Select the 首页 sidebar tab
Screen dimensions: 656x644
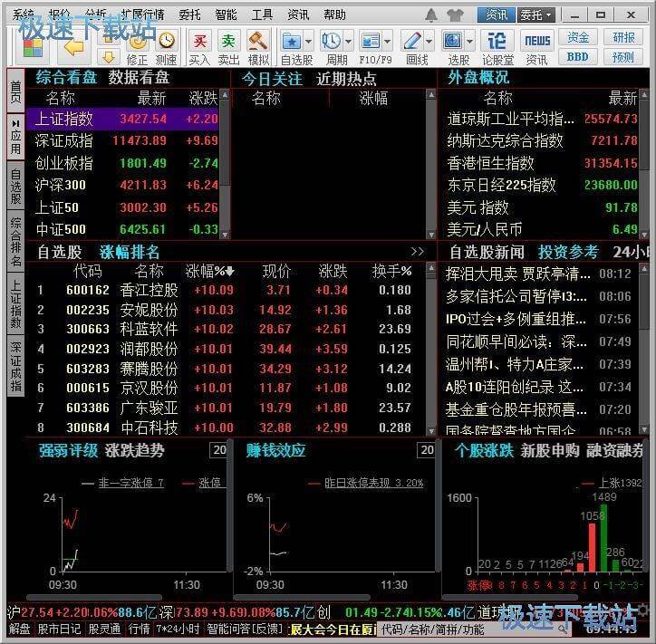[x=16, y=92]
